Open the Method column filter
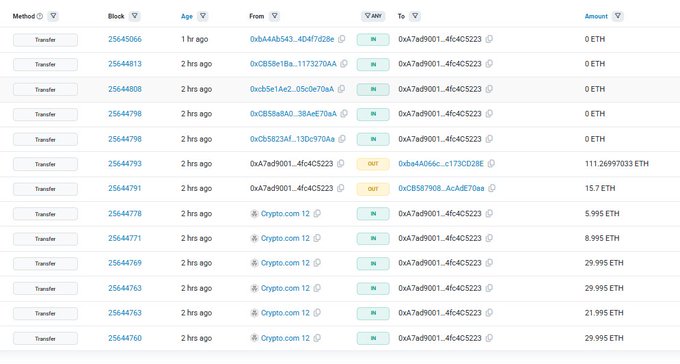Viewport: 680px width, 364px height. pos(53,16)
